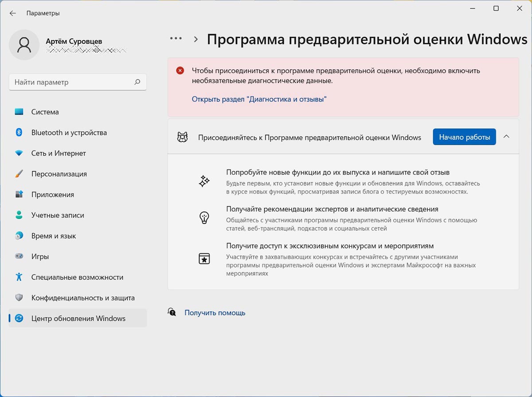This screenshot has height=397, width=532.
Task: Select Центр обновления Windows in sidebar
Action: [x=78, y=318]
